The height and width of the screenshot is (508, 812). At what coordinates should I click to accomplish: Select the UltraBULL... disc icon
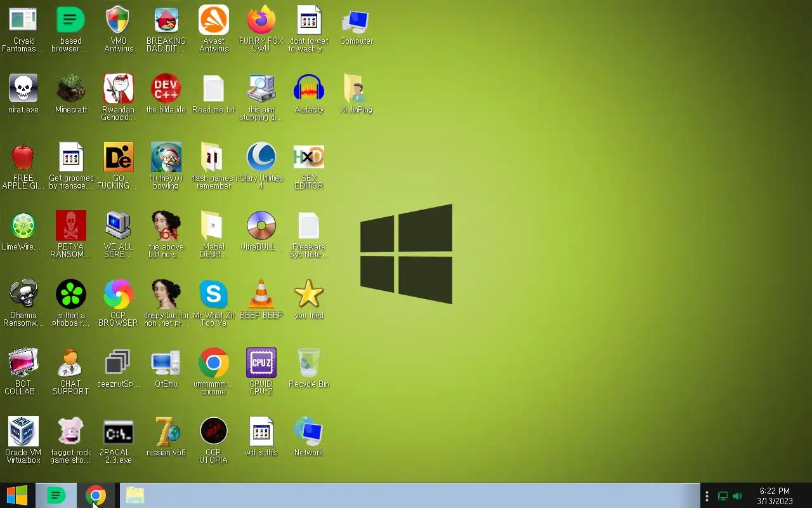[x=261, y=226]
